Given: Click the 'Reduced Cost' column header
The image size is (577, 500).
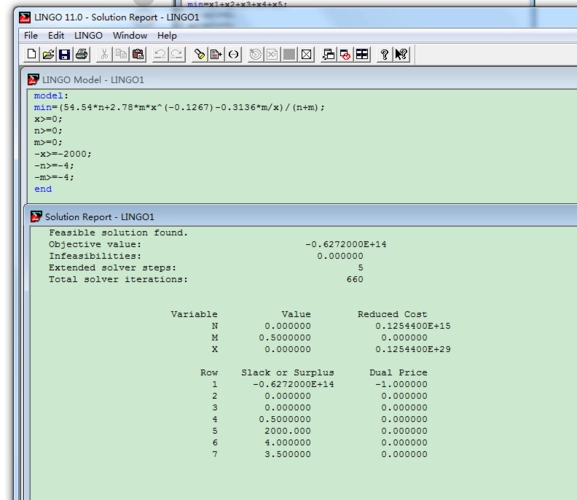Looking at the screenshot, I should pos(392,314).
